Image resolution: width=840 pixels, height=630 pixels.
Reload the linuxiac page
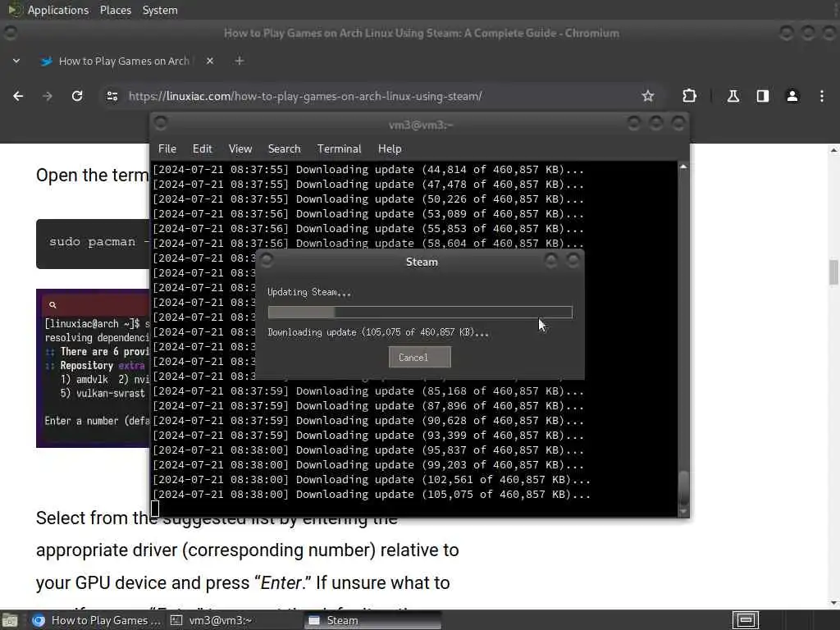77,96
